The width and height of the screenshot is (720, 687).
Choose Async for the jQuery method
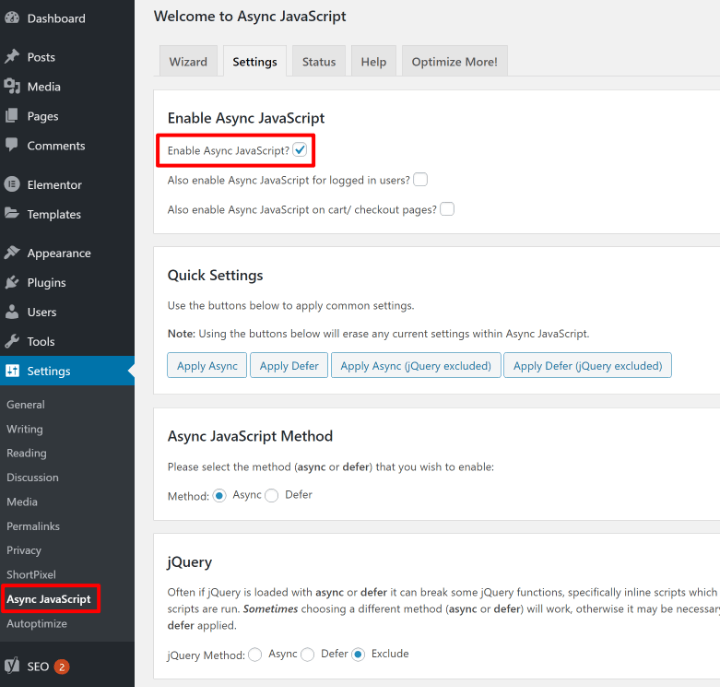pos(256,654)
